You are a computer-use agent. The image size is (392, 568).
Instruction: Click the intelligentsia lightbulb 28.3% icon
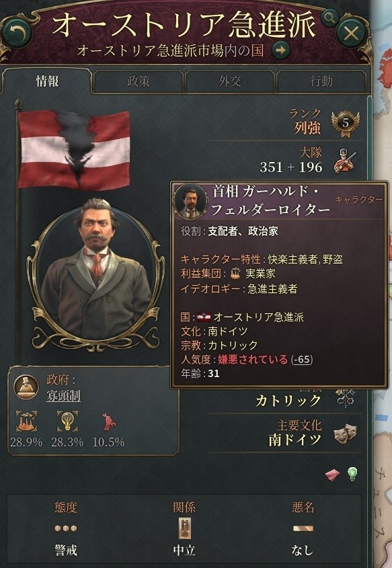point(67,421)
